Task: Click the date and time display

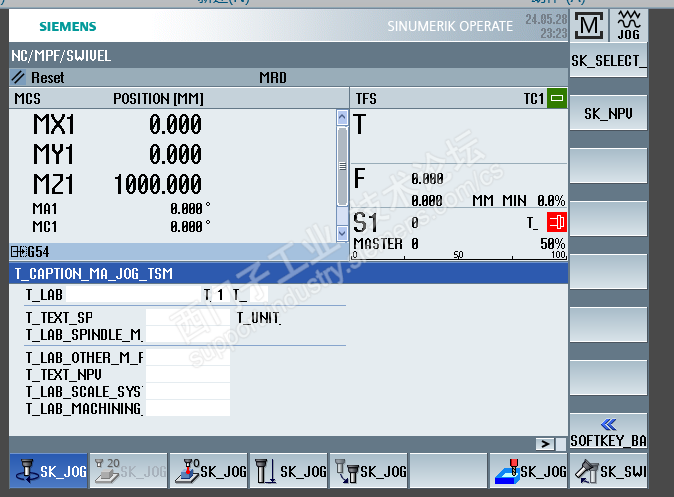Action: coord(546,26)
